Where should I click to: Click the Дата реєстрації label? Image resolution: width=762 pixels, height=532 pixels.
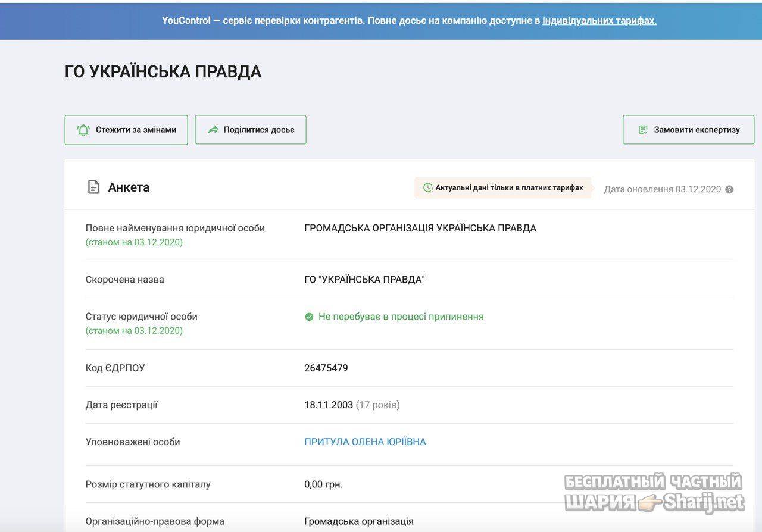pyautogui.click(x=121, y=405)
